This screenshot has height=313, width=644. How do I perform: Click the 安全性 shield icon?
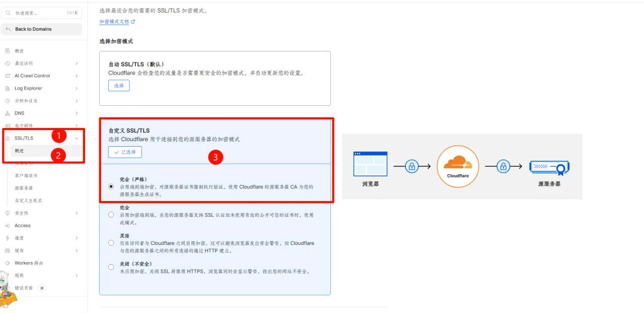(8, 213)
